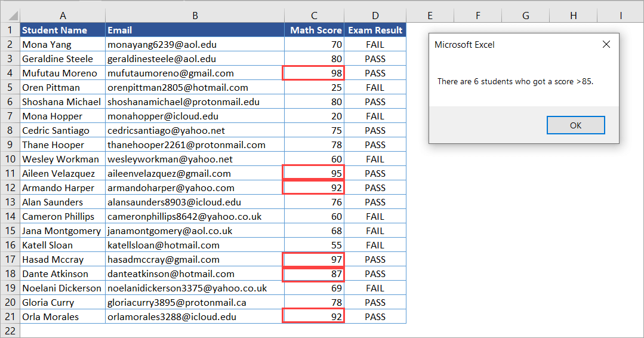Select row 22 header
This screenshot has width=644, height=338.
(x=10, y=331)
